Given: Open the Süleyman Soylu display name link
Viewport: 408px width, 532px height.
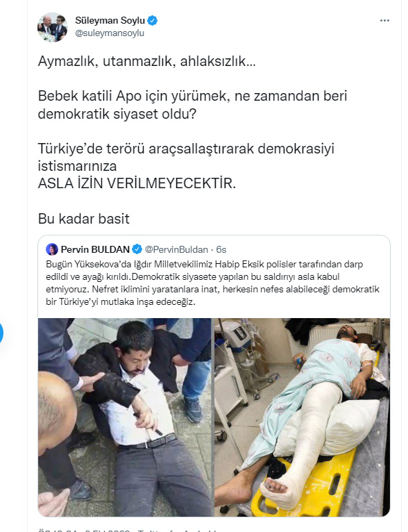Looking at the screenshot, I should point(110,20).
